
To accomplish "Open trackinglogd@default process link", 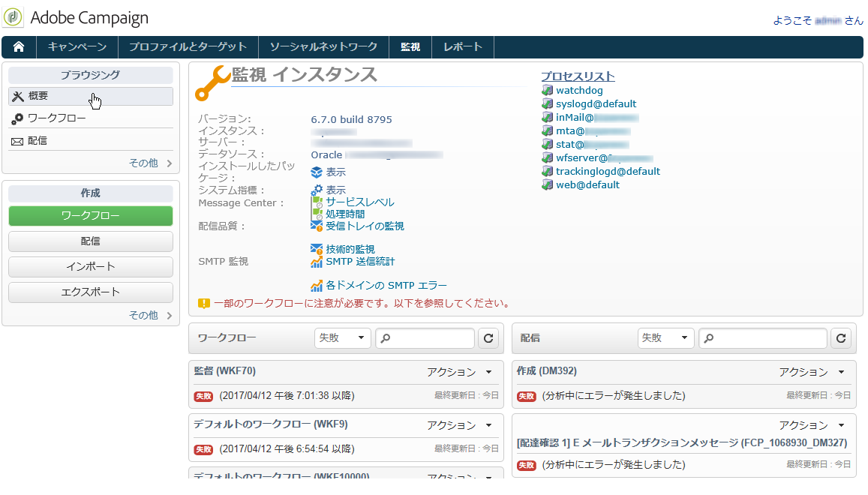I will [x=608, y=172].
